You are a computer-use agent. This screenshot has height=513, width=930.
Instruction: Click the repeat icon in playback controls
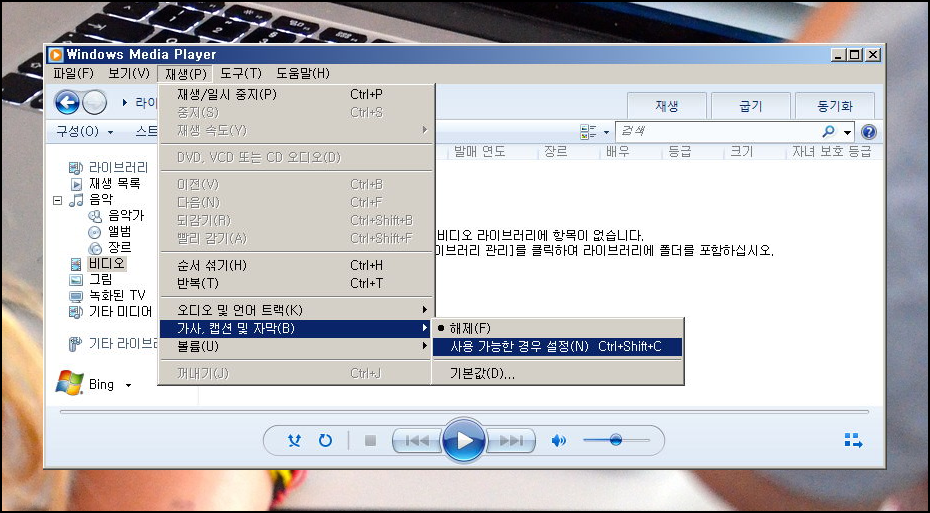click(x=325, y=440)
